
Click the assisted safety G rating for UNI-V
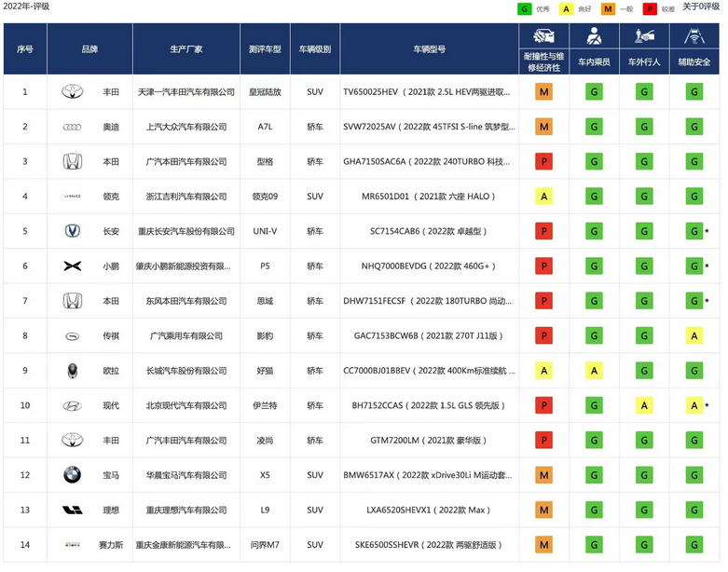click(x=694, y=231)
